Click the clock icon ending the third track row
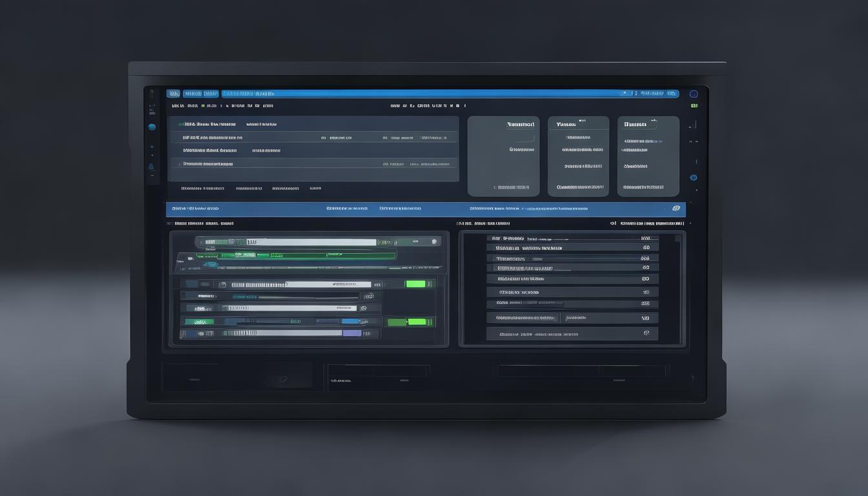Viewport: 868px width, 496px height. [363, 308]
